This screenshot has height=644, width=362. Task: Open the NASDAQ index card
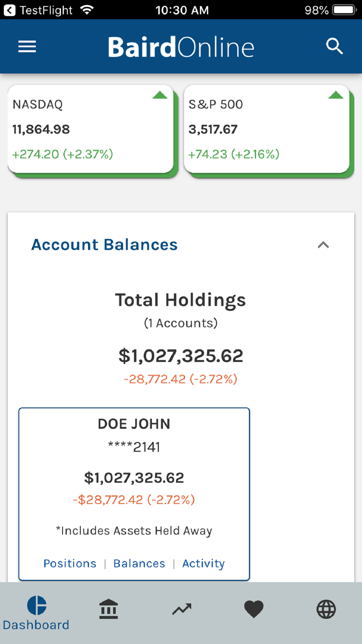point(90,129)
